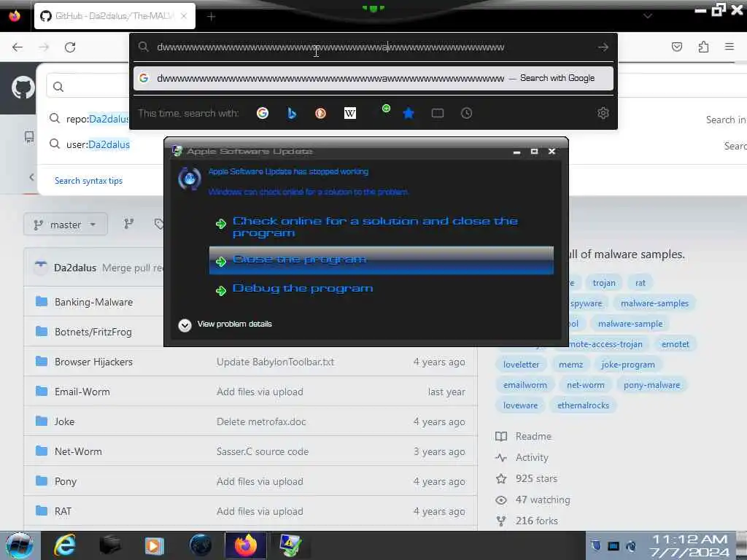Search history with clock icon

466,113
